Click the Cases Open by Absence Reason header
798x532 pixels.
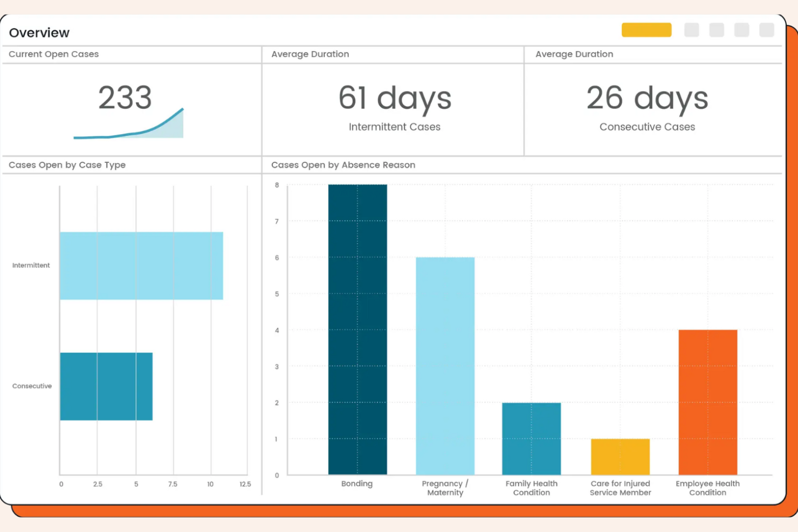(x=343, y=165)
